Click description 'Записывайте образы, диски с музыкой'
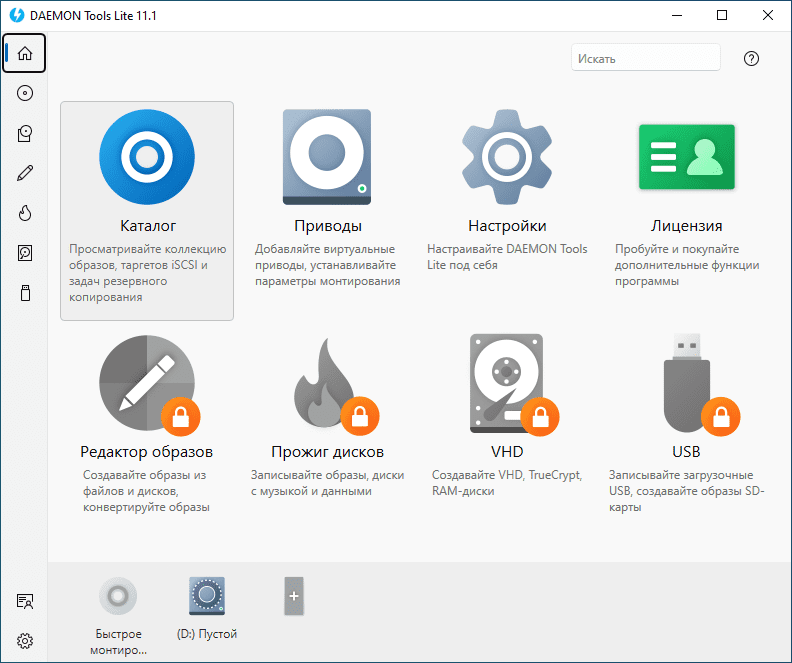The image size is (792, 663). pos(327,483)
